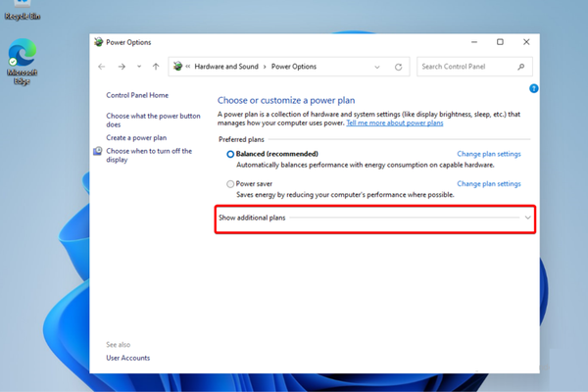Select the Balanced (recommended) power plan
This screenshot has height=392, width=588.
pyautogui.click(x=230, y=154)
